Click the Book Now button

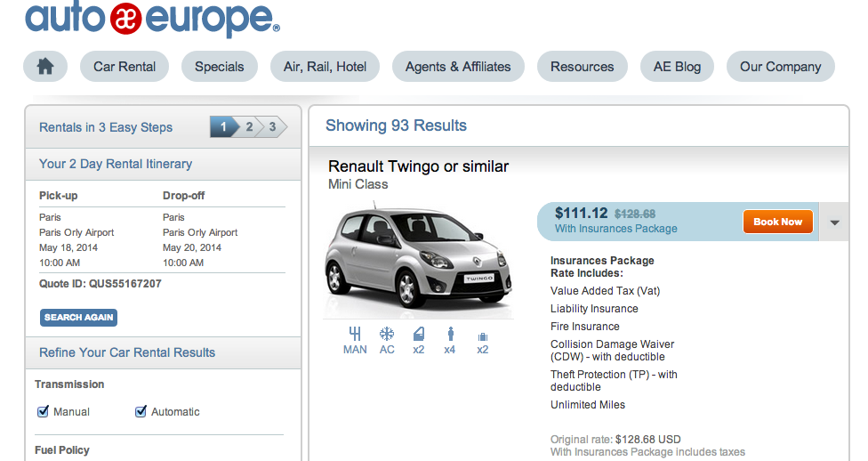point(778,222)
